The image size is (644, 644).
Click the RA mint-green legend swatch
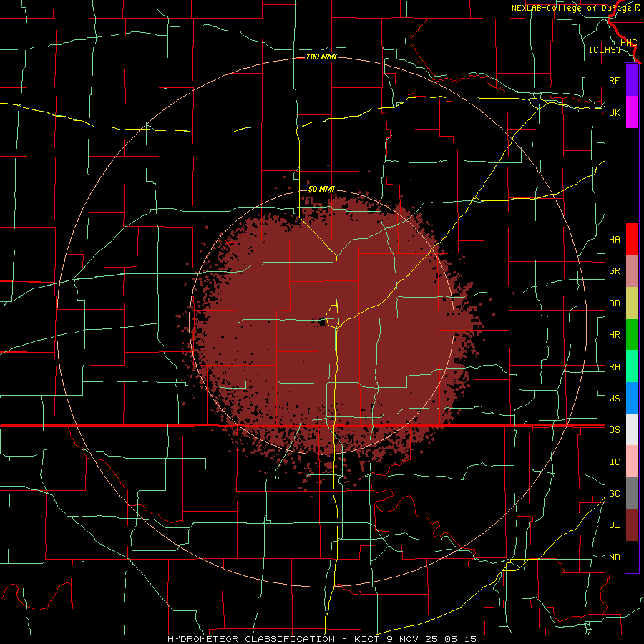632,366
